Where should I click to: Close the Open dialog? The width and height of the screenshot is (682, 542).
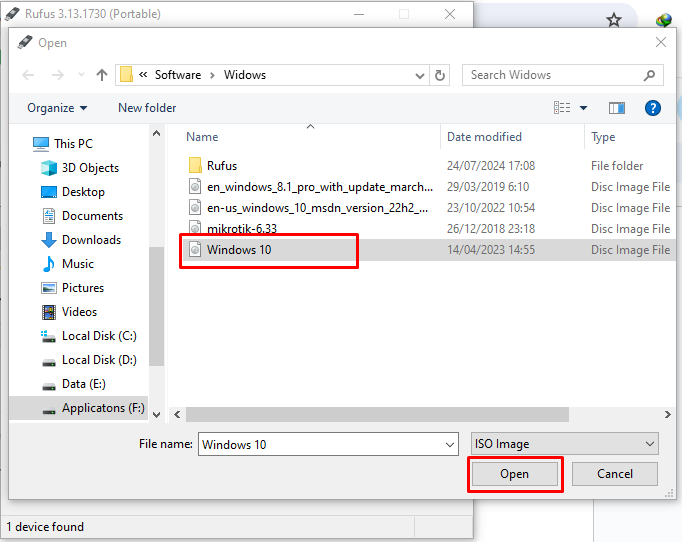661,42
